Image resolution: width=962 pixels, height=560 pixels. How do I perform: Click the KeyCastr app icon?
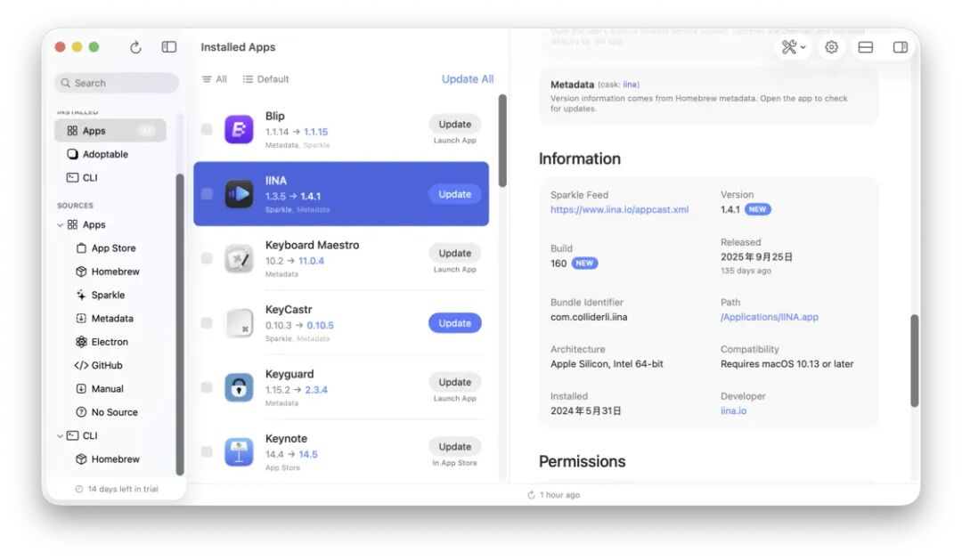coord(239,323)
